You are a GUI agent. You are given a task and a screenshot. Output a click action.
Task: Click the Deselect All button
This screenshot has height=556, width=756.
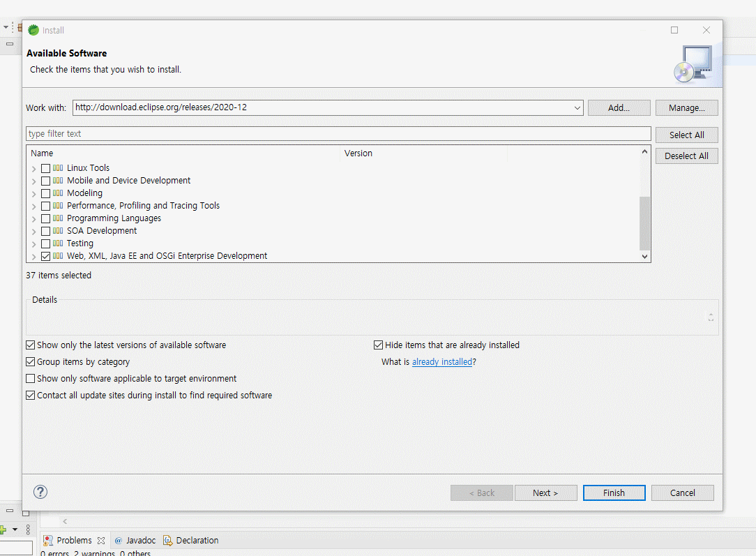[x=686, y=156]
